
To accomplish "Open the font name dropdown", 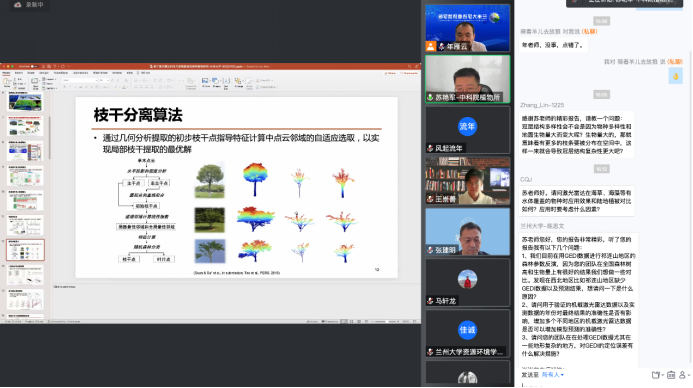I will pos(80,80).
